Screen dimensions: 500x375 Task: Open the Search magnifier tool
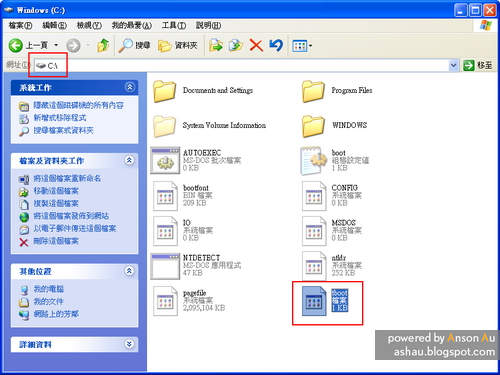[134, 45]
